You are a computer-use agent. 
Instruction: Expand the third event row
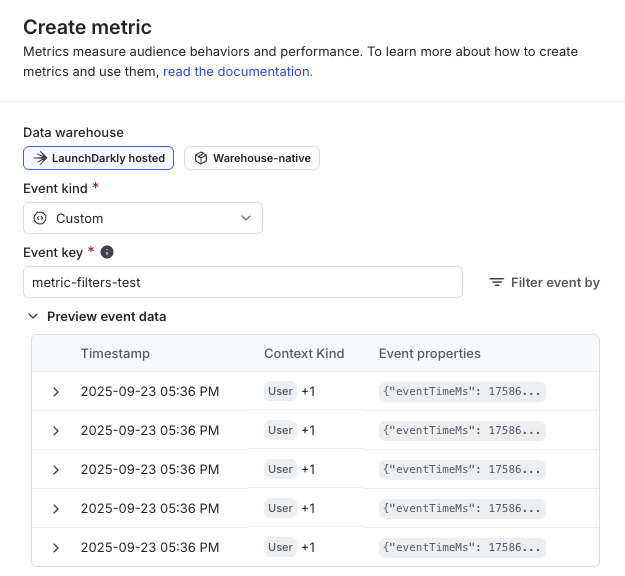[x=56, y=470]
